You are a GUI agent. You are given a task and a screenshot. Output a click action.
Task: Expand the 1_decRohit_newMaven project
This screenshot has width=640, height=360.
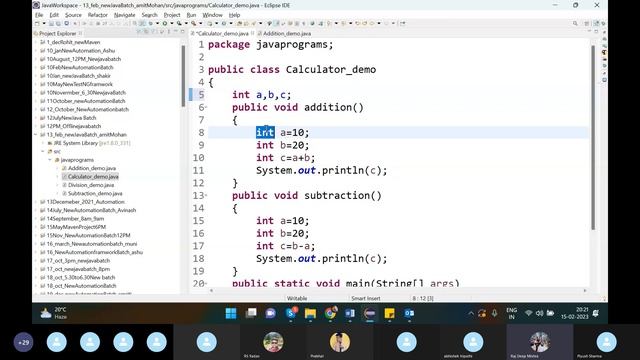36,42
